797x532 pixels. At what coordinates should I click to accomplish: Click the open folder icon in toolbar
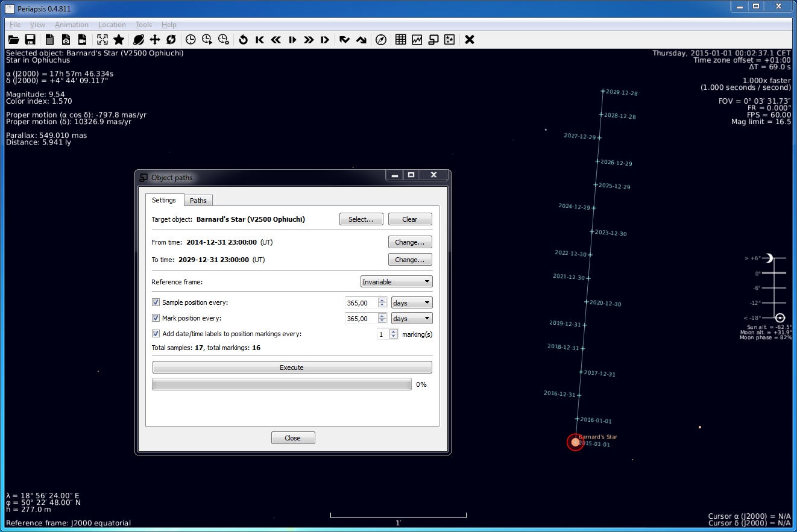(x=13, y=40)
